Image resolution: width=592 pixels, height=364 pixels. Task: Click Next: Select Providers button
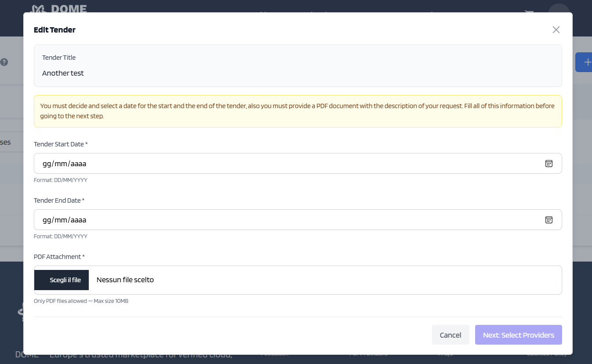click(519, 335)
